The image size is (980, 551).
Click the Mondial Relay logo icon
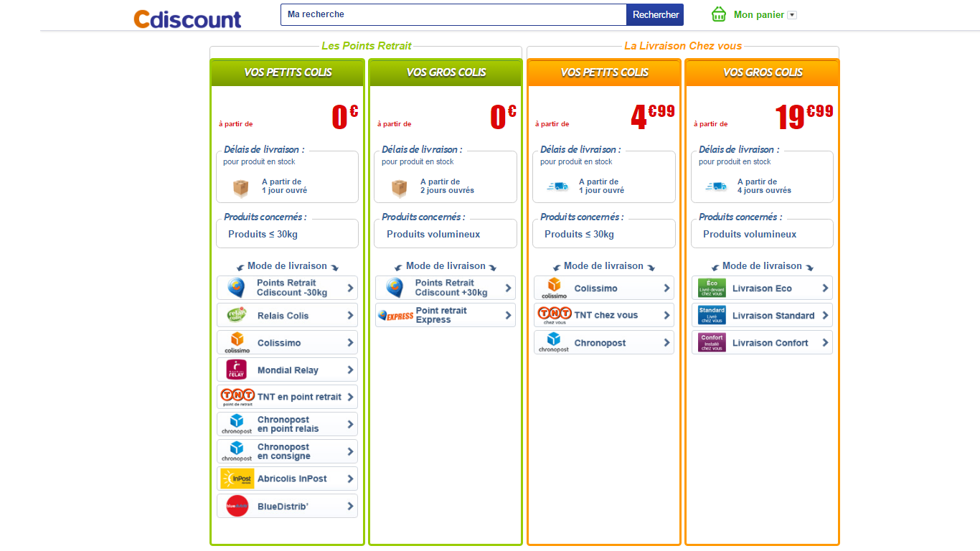[237, 369]
